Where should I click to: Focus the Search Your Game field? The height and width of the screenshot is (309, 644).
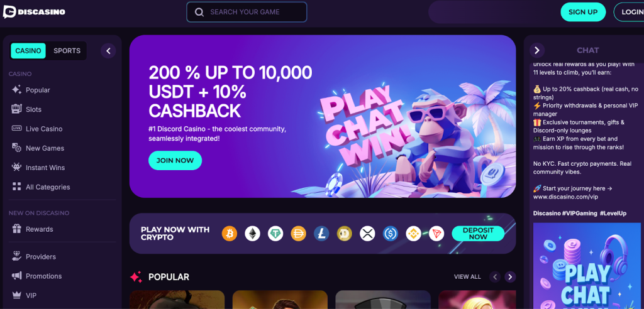(247, 12)
